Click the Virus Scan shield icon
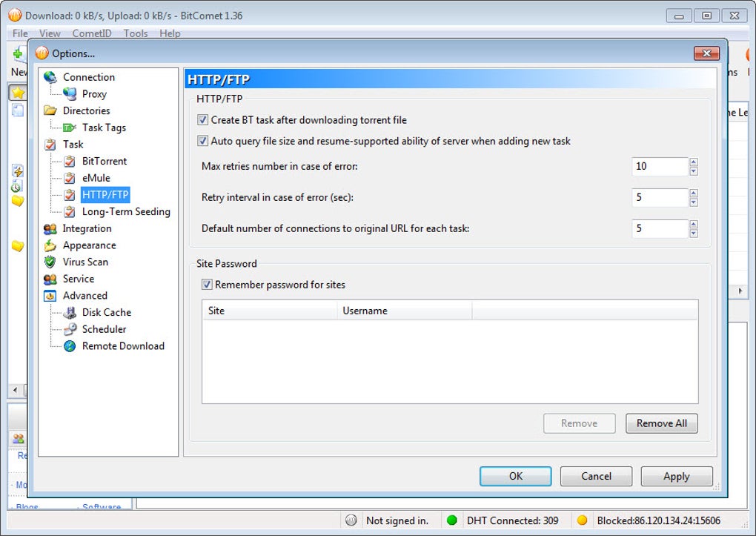This screenshot has width=756, height=536. 50,262
